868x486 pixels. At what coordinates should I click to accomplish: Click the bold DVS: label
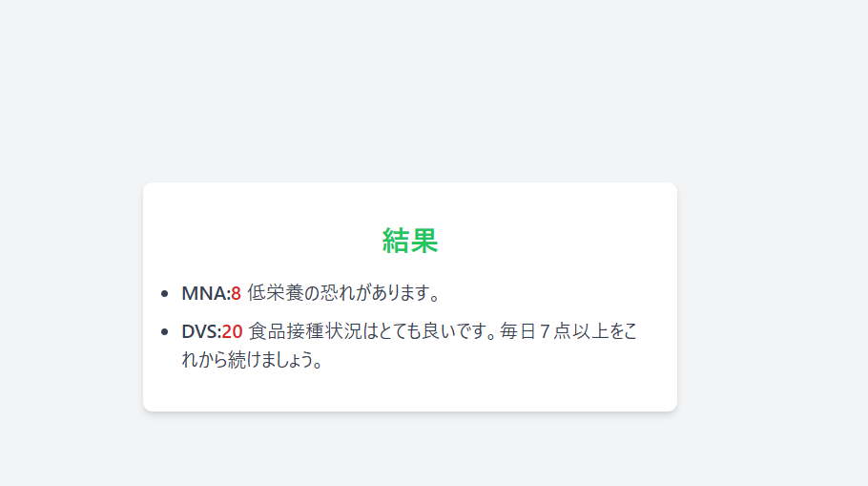(201, 331)
